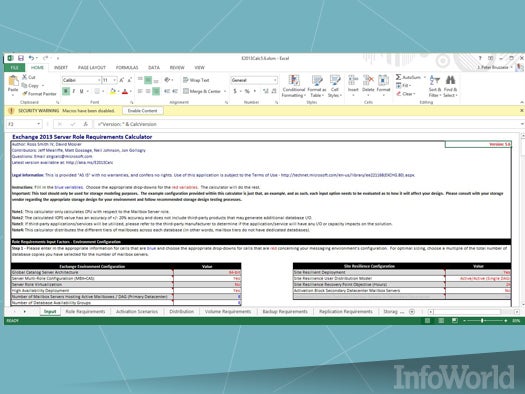Screen dimensions: 525x394
Task: Click the Orientation text-angle icon
Action: pyautogui.click(x=167, y=80)
